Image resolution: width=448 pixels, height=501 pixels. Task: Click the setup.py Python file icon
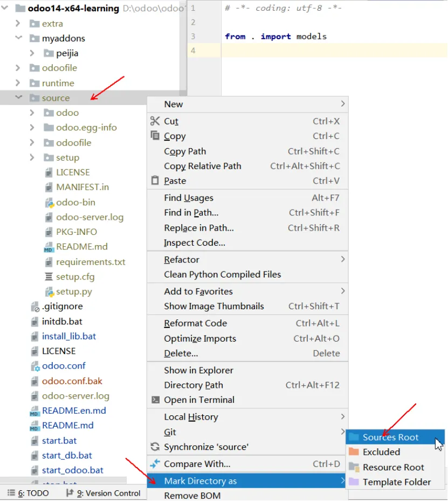click(49, 292)
